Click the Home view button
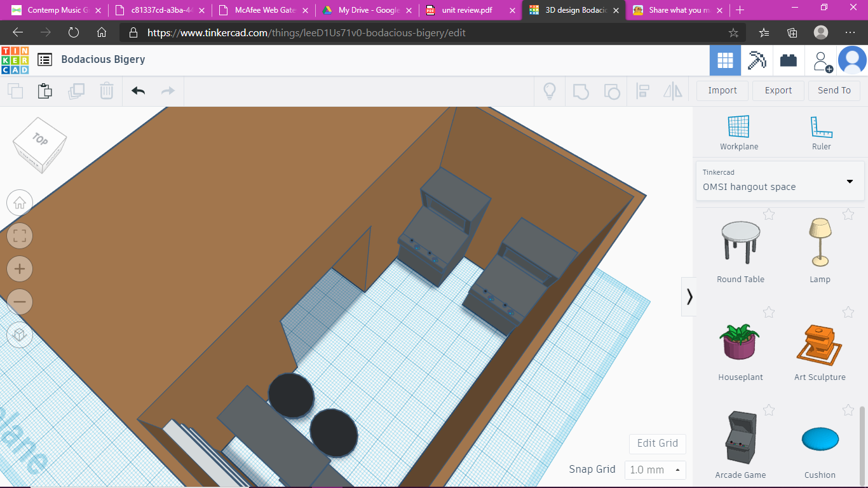The image size is (868, 488). coord(20,203)
